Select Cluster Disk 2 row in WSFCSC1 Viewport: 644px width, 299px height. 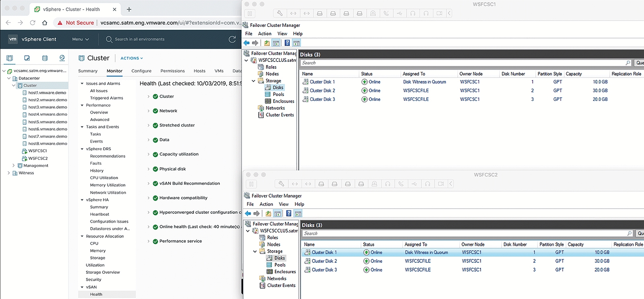tap(472, 90)
